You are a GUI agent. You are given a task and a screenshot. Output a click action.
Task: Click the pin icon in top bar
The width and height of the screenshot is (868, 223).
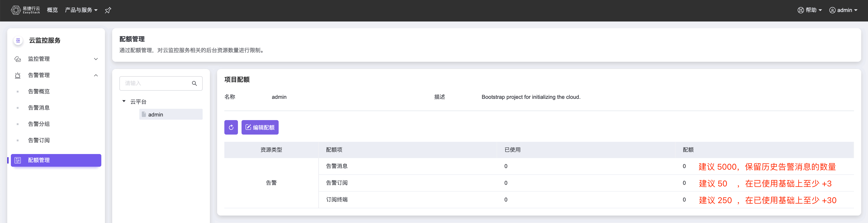coord(108,10)
